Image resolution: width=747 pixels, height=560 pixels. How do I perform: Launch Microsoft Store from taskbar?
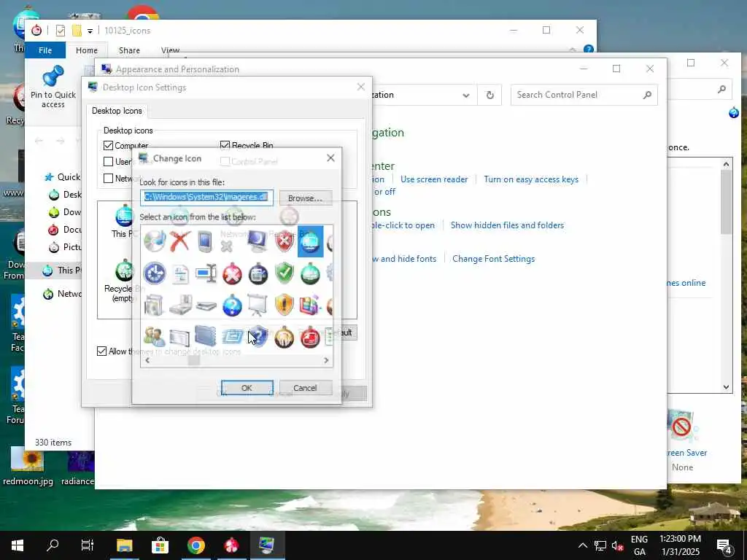coord(160,545)
